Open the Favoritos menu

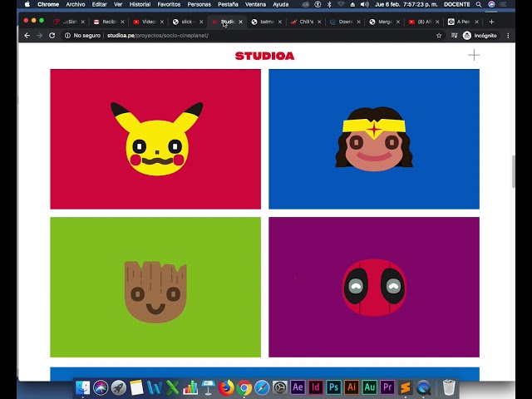pos(169,4)
